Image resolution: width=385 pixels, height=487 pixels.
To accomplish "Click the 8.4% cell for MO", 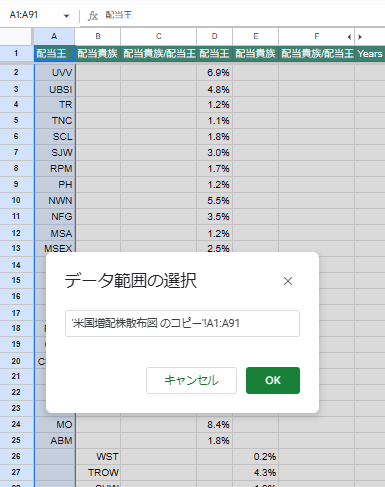I will coord(215,424).
